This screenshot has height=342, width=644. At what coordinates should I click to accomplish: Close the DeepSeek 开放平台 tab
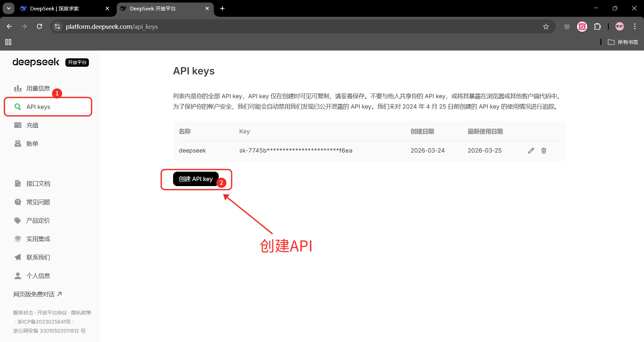coord(207,9)
